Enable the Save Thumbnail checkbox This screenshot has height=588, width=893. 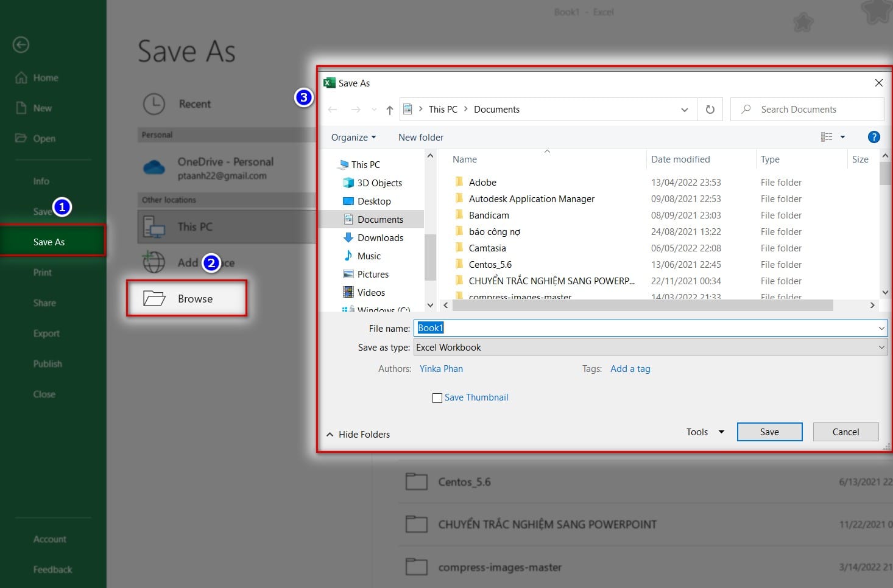[437, 397]
